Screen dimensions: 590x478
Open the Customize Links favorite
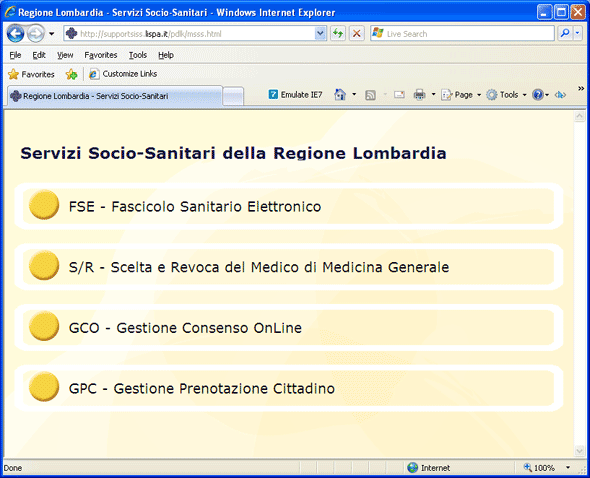point(123,74)
